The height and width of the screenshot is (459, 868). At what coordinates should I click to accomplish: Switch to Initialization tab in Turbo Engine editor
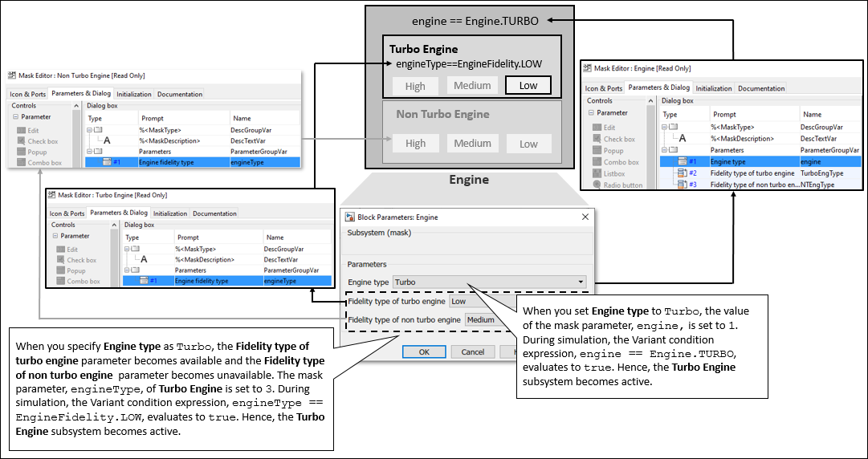[x=169, y=213]
